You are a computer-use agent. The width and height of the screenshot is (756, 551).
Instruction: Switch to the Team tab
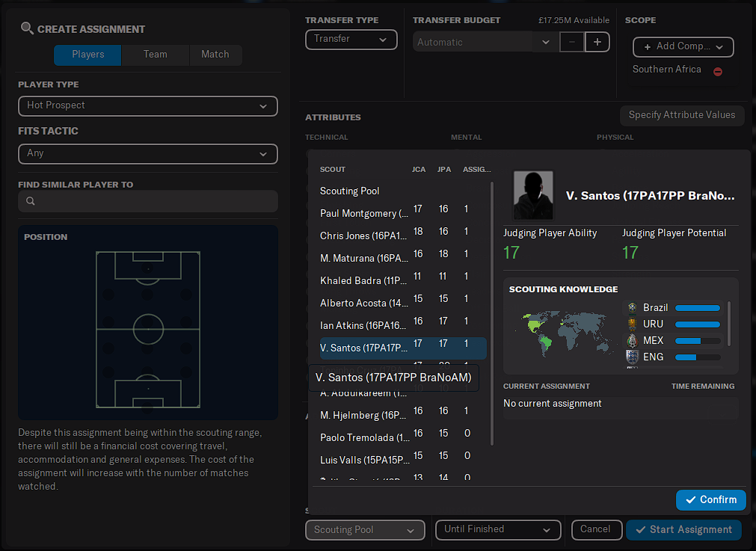coord(156,55)
